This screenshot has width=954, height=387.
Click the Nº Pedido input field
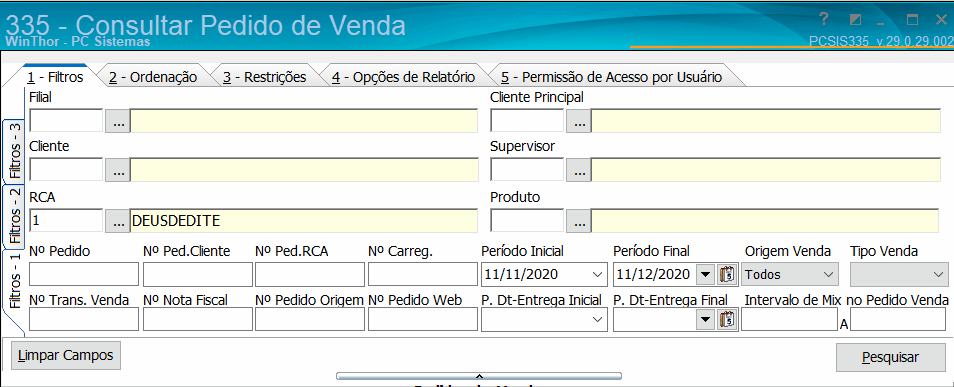[x=84, y=274]
